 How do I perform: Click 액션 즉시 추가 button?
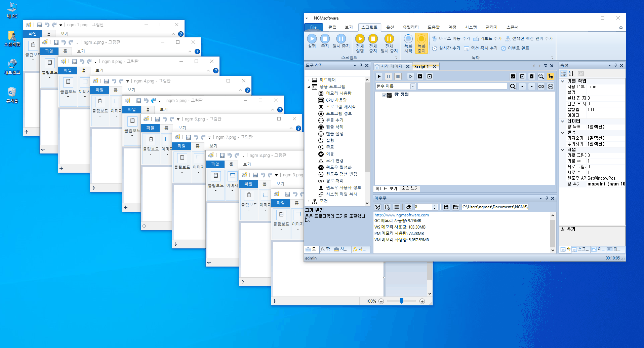[481, 48]
